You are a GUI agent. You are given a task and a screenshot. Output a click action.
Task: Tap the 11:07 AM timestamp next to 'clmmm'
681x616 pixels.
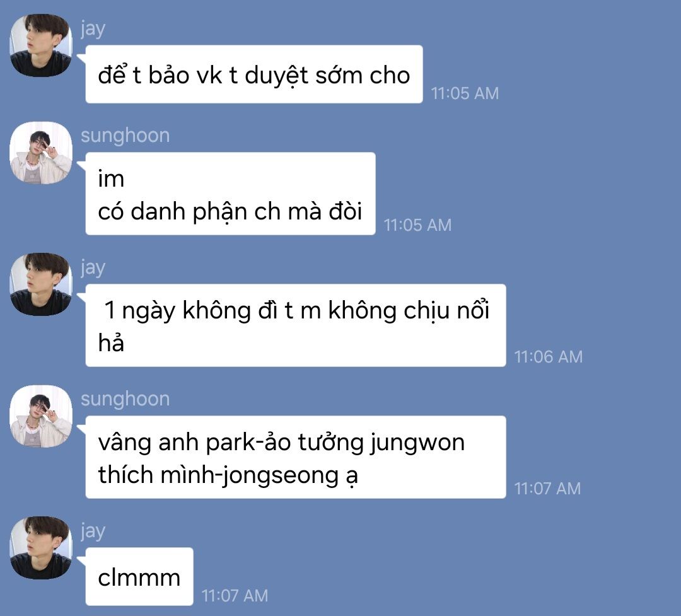235,596
